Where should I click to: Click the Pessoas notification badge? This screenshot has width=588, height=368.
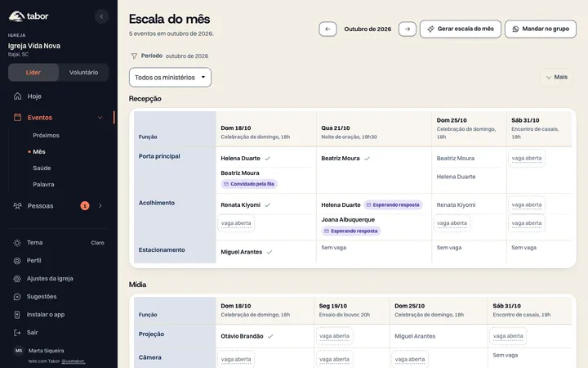(x=85, y=206)
